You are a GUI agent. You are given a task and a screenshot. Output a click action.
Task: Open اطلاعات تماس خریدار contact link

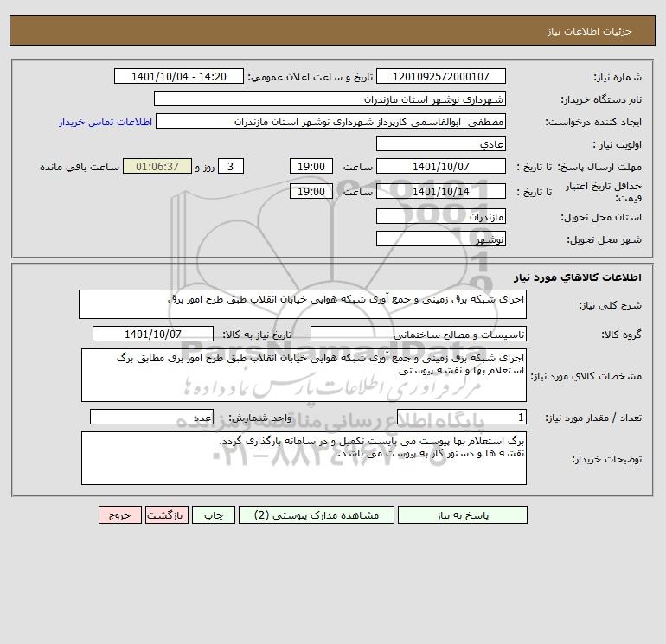pyautogui.click(x=106, y=122)
